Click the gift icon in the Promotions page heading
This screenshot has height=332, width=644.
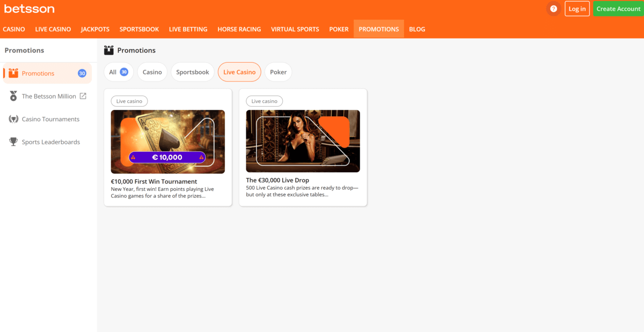109,50
